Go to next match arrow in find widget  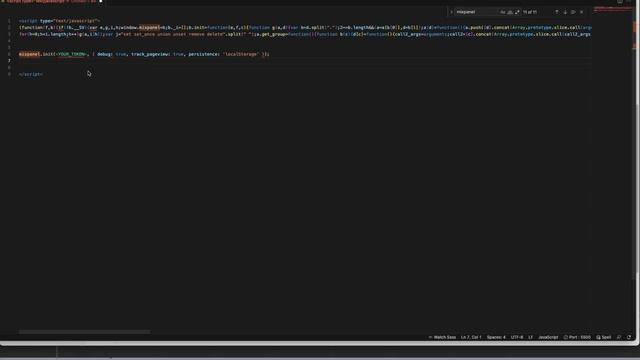coord(565,12)
